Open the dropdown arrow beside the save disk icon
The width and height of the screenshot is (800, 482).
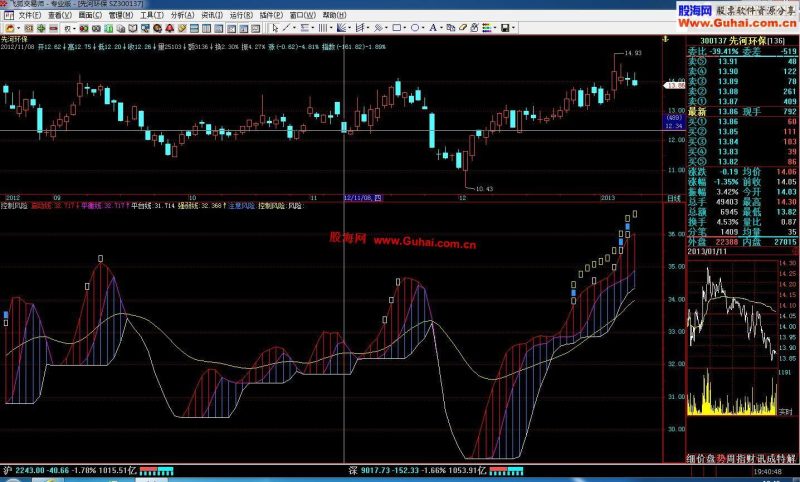click(x=513, y=28)
